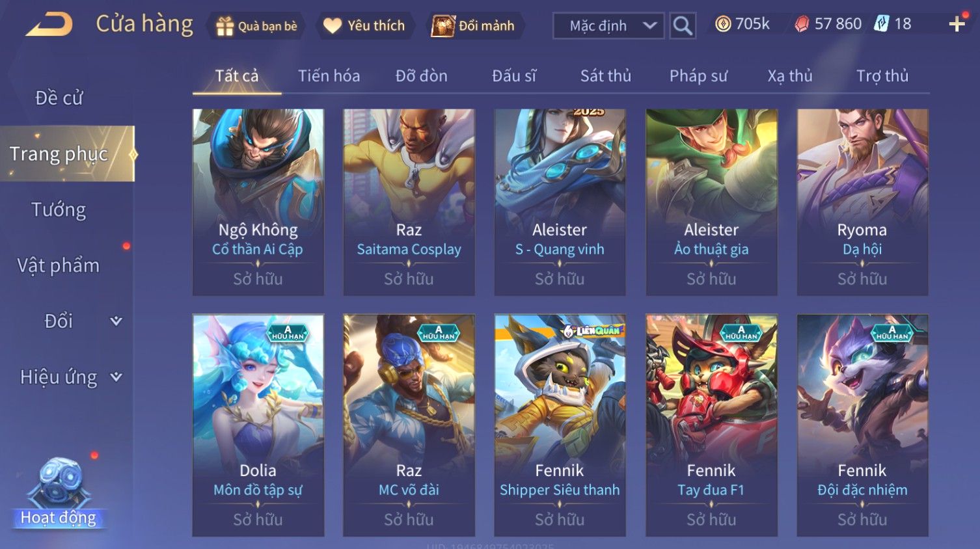Select the Dolia Môn đồ tập sự skin

click(x=258, y=425)
